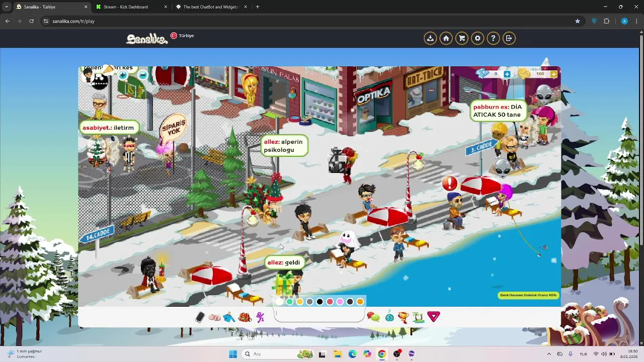The image size is (644, 362).
Task: Open Windows Start menu
Action: (233, 354)
